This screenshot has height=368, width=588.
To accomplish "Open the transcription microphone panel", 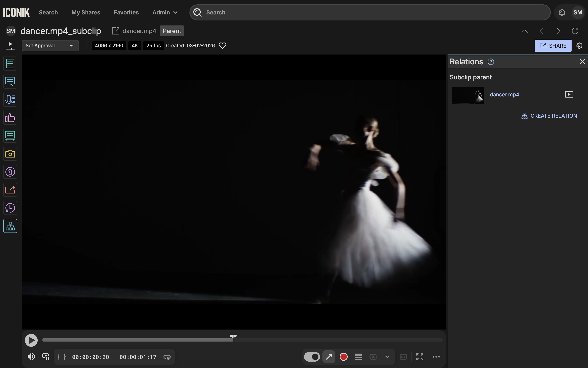I will tap(10, 100).
